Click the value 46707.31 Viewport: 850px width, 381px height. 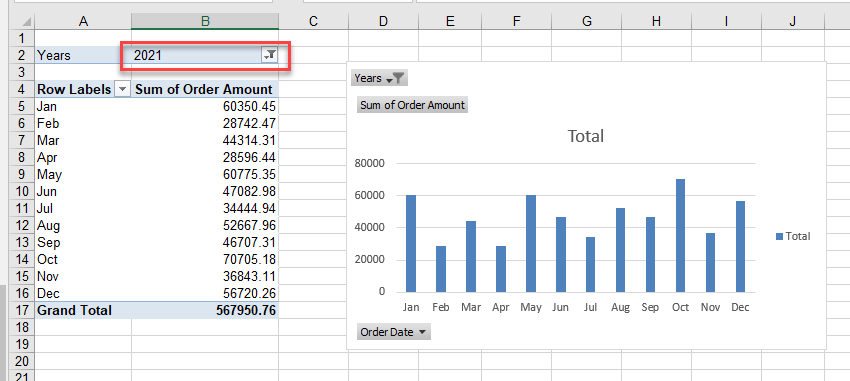(x=249, y=242)
